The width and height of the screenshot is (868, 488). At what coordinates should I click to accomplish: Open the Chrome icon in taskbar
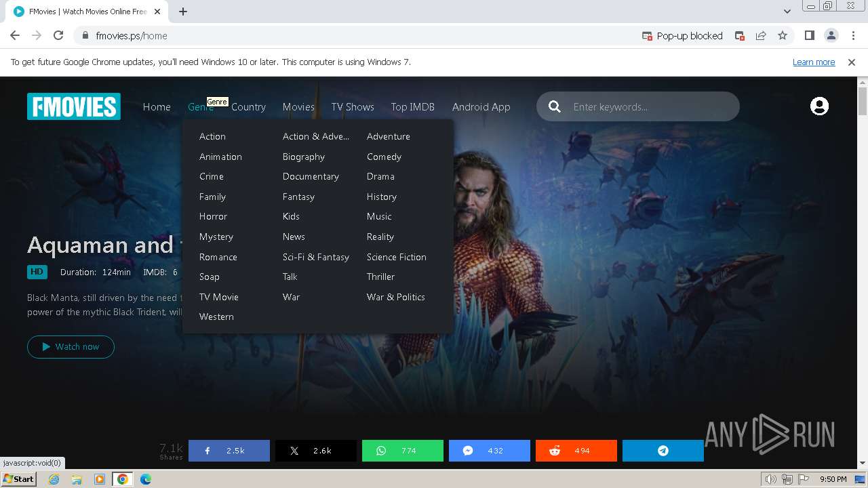pos(123,479)
